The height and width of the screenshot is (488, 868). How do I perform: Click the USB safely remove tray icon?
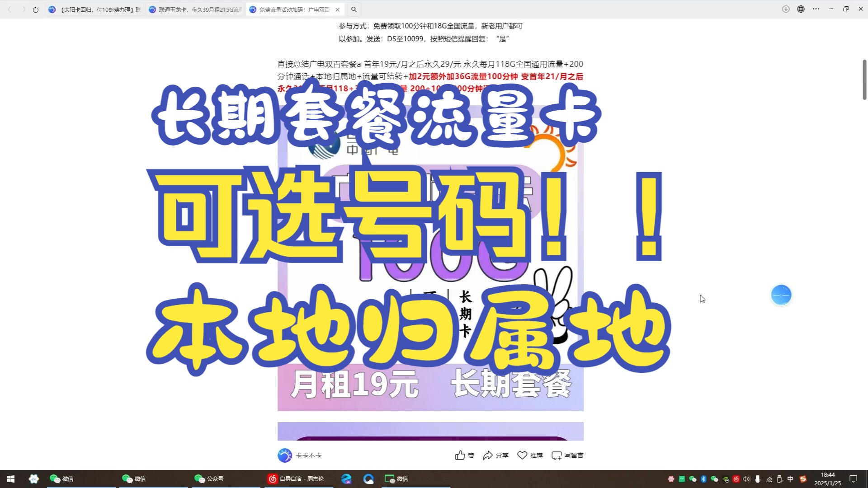pos(779,479)
